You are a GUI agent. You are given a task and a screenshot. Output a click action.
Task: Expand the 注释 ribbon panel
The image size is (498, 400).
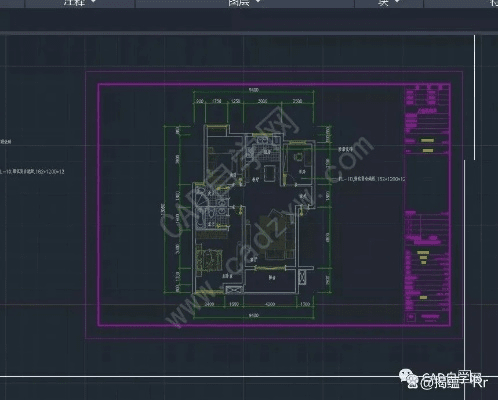80,3
